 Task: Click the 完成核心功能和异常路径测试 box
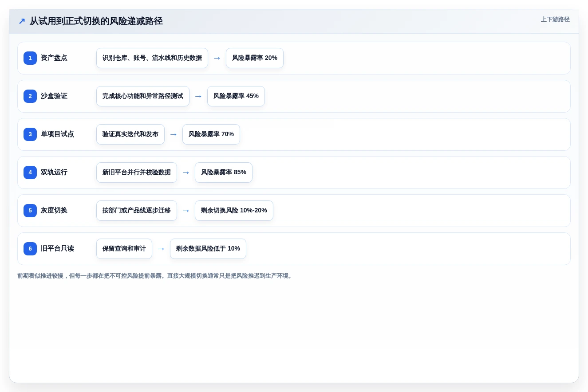143,96
